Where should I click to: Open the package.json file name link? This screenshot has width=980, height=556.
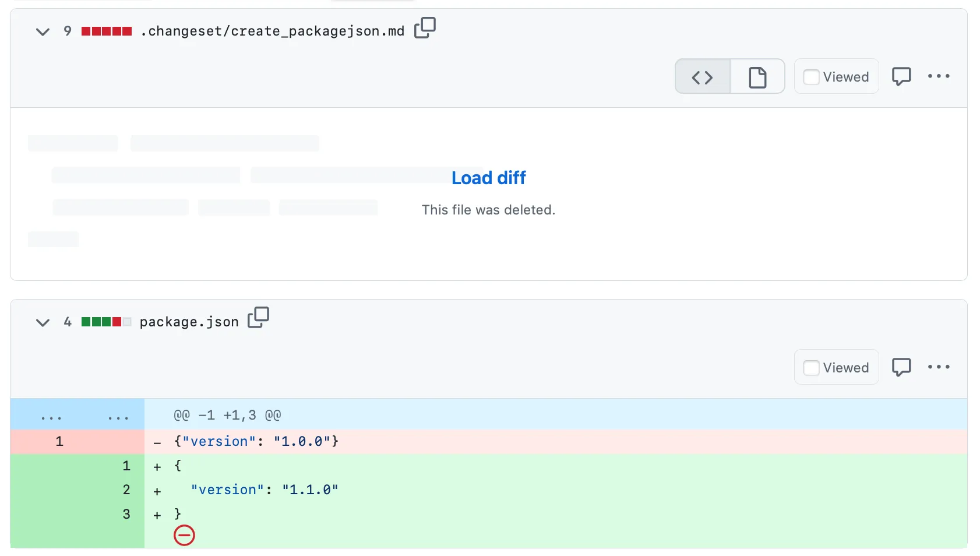click(x=189, y=322)
